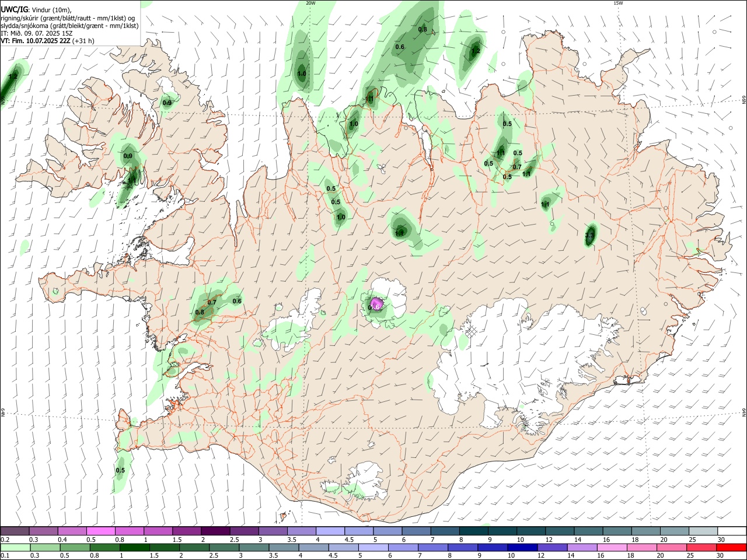Click the 0.2 label on purple scale

4,540
